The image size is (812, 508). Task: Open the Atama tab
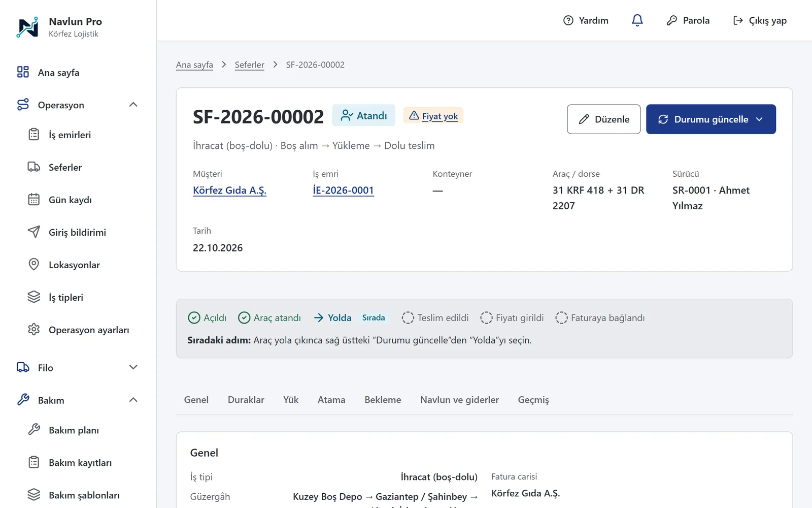click(331, 400)
